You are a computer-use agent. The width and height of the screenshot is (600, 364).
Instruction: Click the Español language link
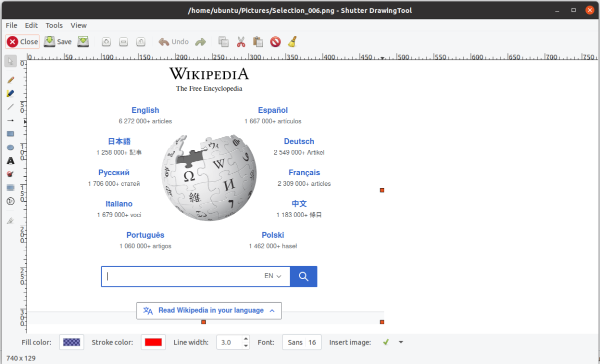[273, 110]
